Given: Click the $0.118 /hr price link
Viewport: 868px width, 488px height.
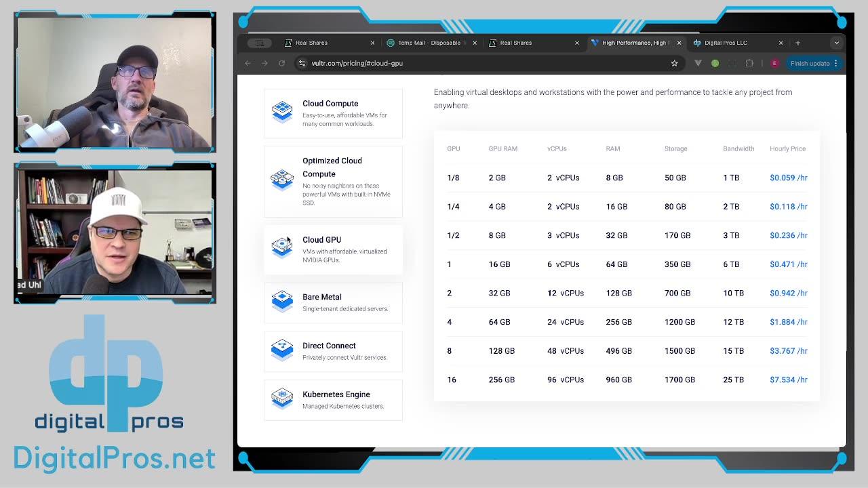Looking at the screenshot, I should coord(789,207).
